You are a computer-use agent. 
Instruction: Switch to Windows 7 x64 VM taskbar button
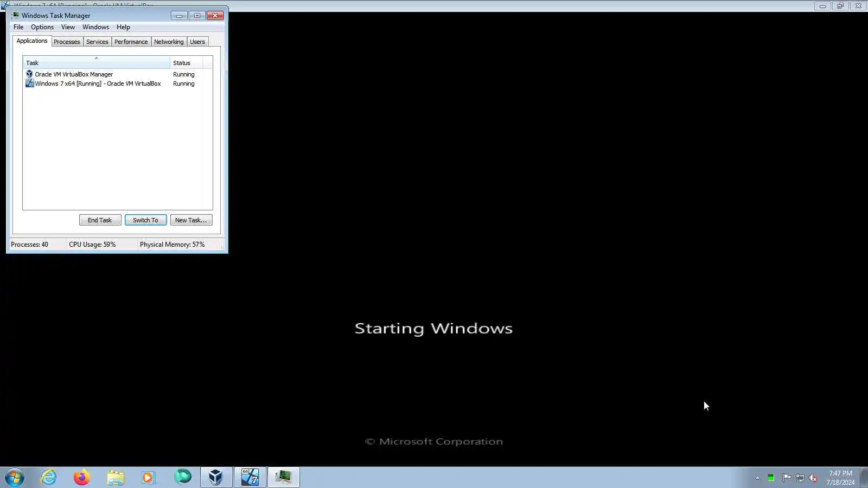[x=250, y=478]
